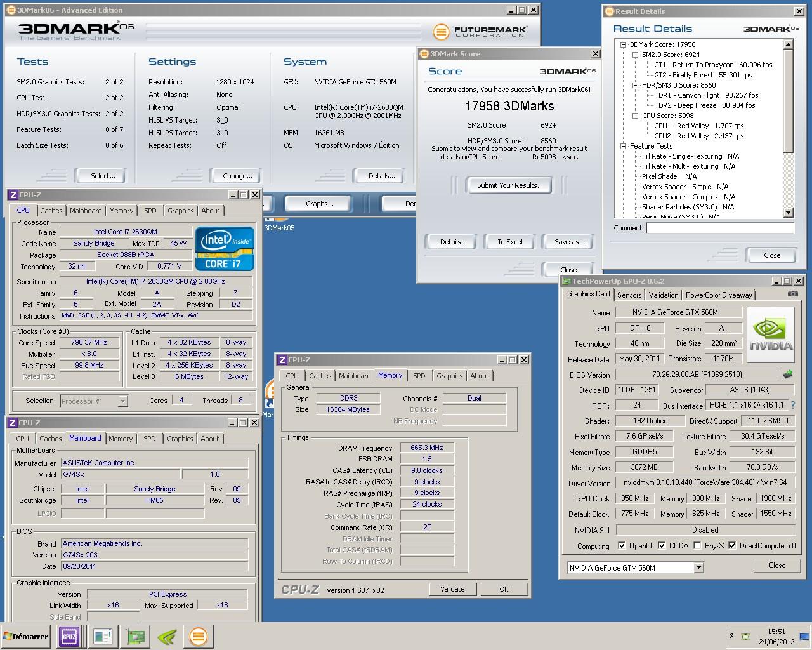Click the show desktop tray icon
The height and width of the screenshot is (650, 812).
tap(804, 637)
